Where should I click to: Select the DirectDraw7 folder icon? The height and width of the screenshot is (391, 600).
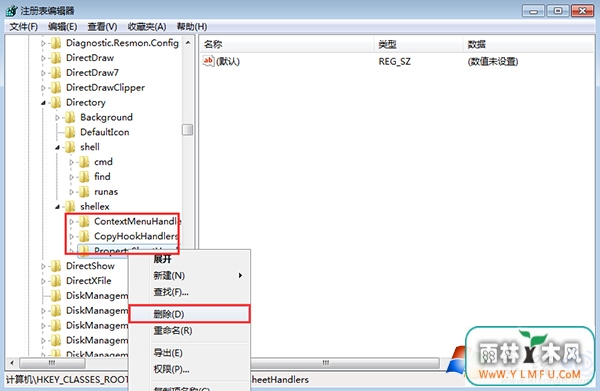[x=56, y=73]
